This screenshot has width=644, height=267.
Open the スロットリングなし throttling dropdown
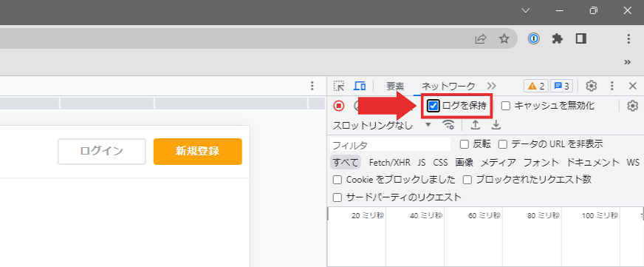382,125
